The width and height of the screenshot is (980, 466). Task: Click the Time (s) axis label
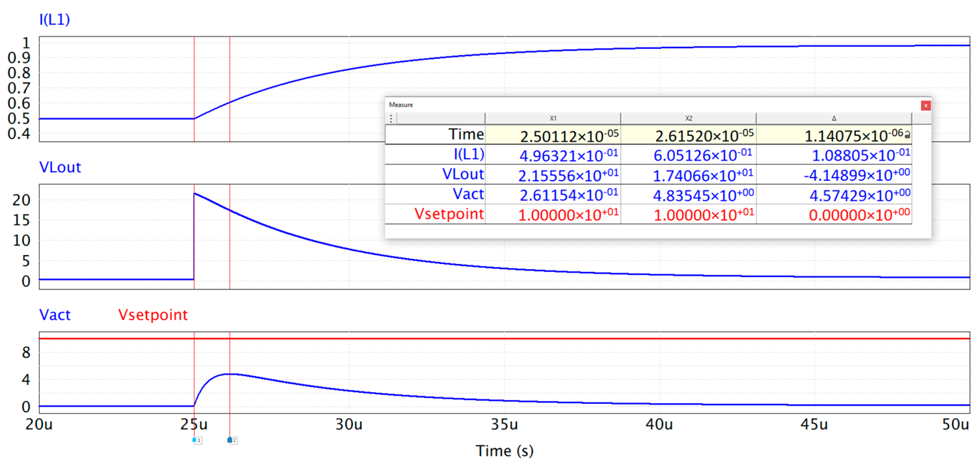coord(504,451)
